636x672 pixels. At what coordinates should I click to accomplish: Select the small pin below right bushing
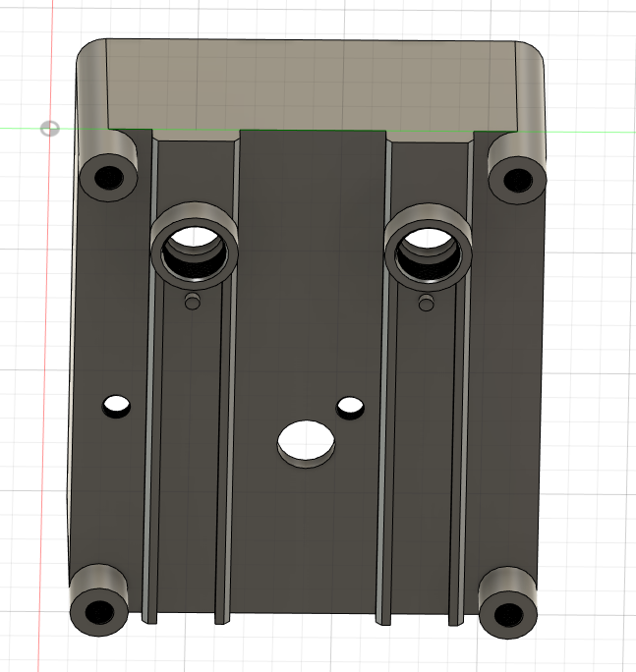(426, 304)
